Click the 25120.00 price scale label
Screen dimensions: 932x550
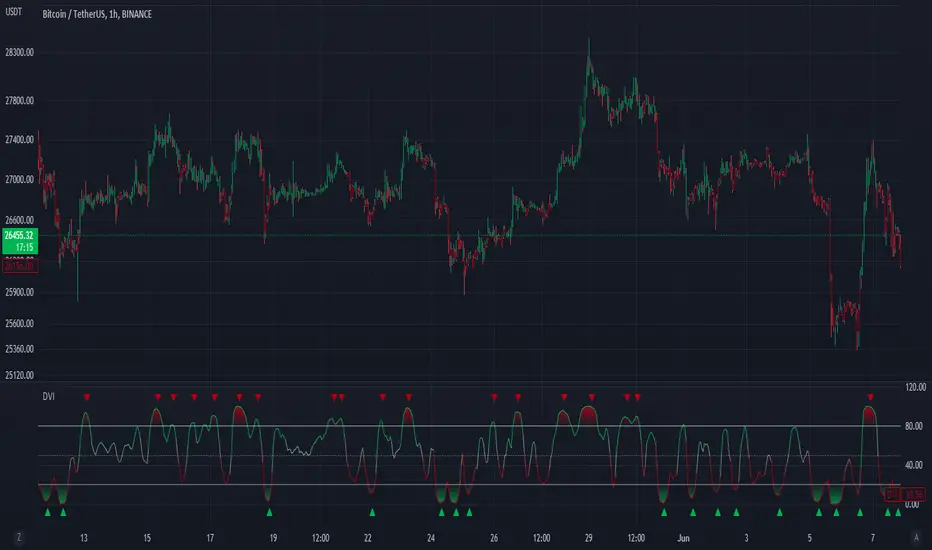[20, 375]
